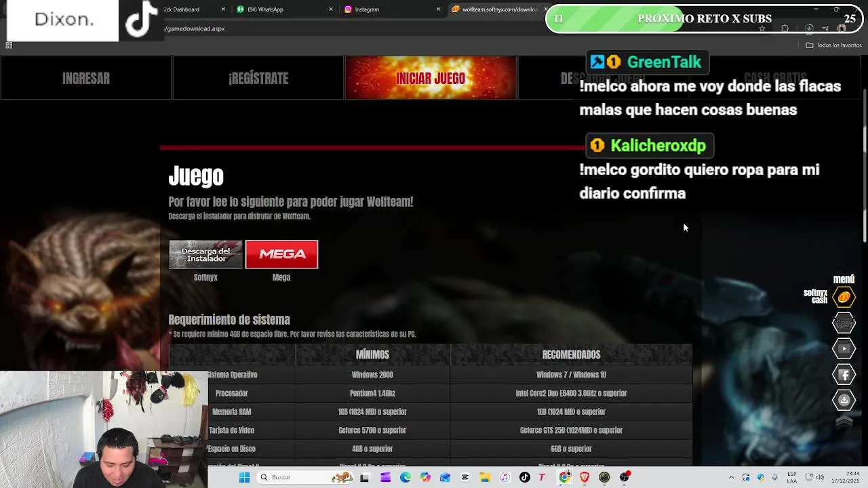
Task: Click the 'Windows 7 / Windows 10' cell
Action: 571,375
